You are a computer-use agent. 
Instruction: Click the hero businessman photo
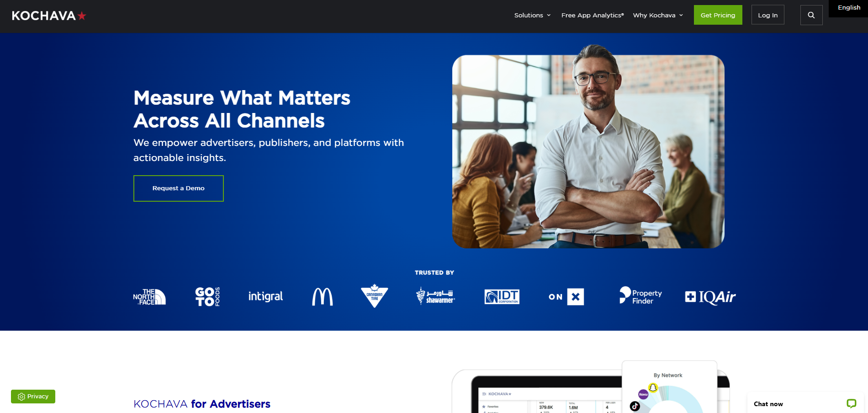[x=588, y=146]
